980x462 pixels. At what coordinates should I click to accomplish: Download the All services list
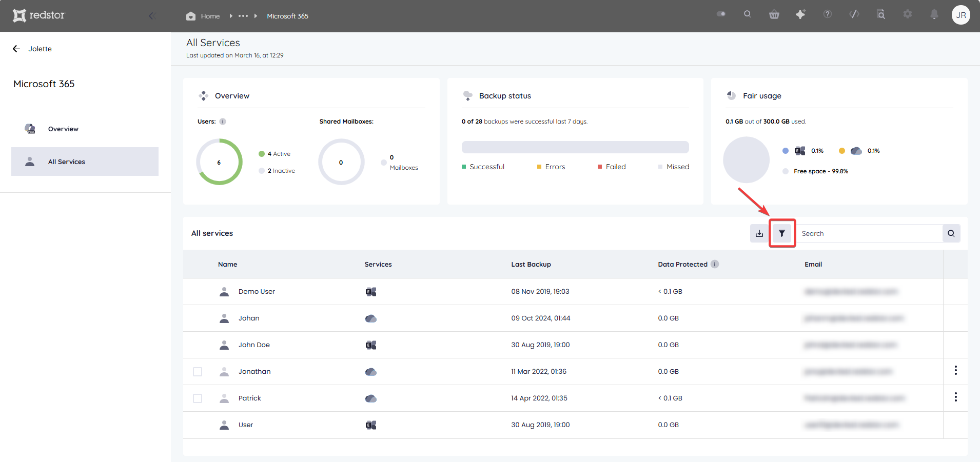click(759, 233)
